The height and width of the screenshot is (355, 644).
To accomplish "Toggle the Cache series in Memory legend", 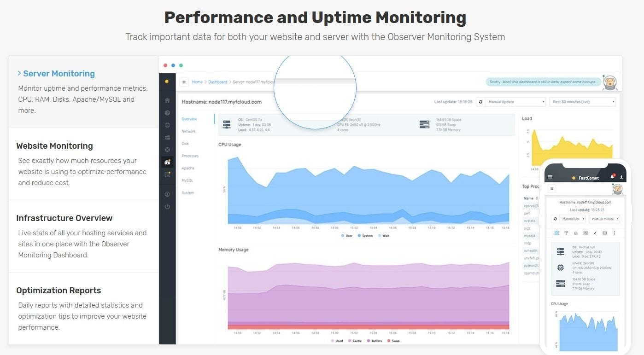I will coord(355,341).
